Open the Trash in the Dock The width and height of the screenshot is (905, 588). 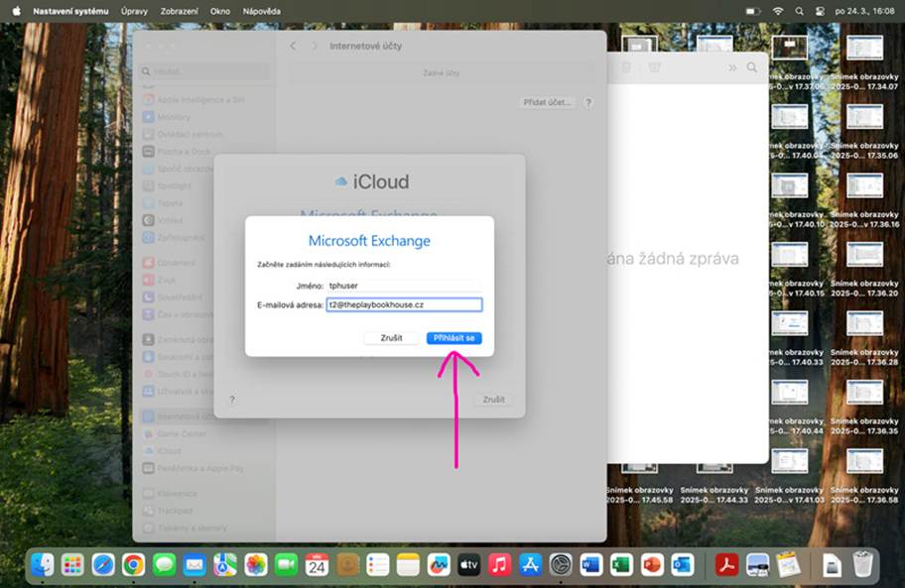click(861, 565)
